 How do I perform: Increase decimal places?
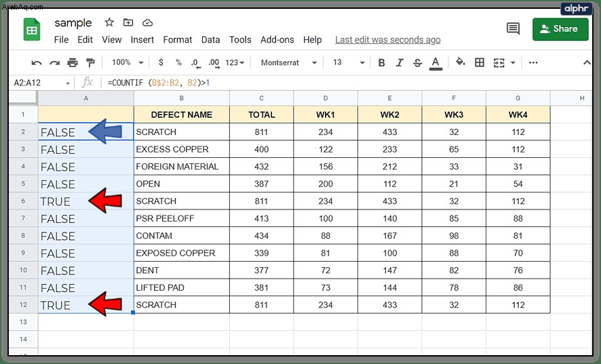(214, 63)
